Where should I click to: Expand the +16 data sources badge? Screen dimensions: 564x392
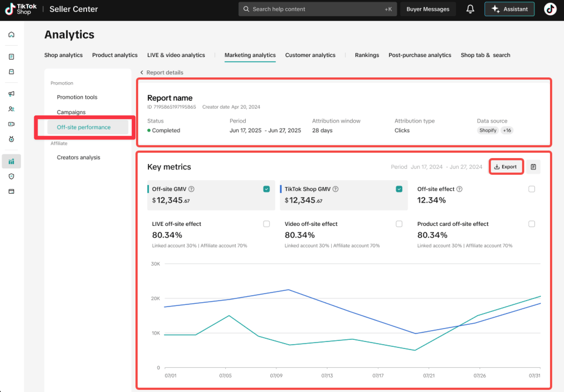(507, 130)
